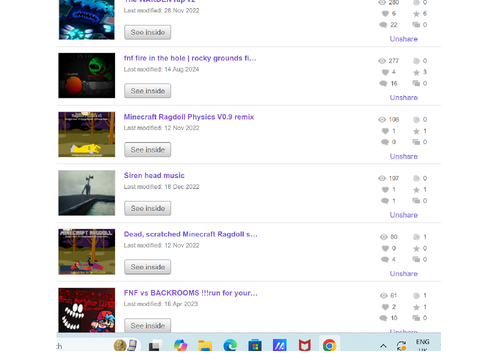Show hidden system tray icons
This screenshot has height=360, width=480.
click(383, 346)
